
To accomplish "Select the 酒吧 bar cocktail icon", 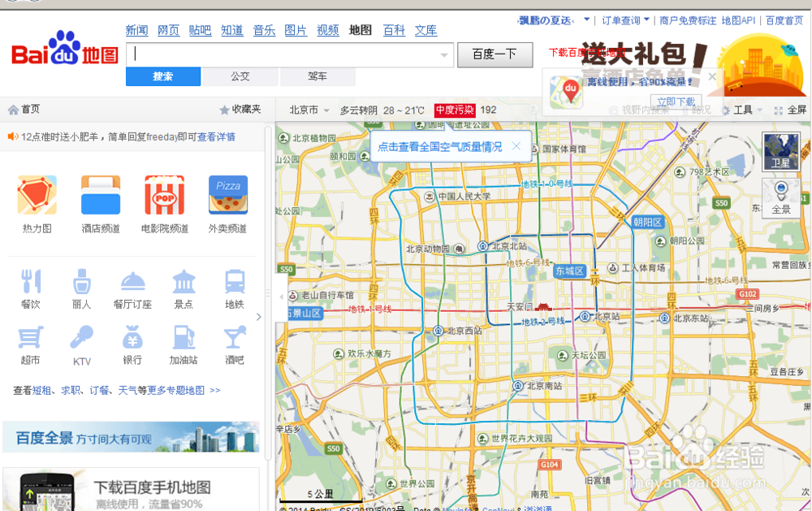I will click(x=235, y=338).
